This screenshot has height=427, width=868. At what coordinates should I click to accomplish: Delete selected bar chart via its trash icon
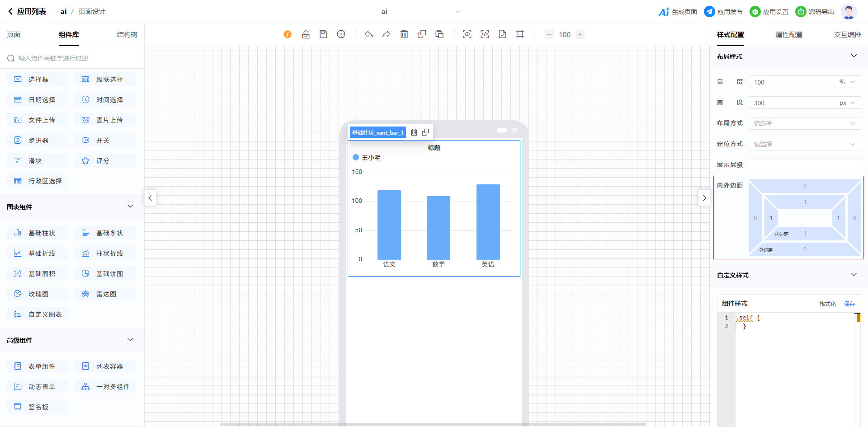pyautogui.click(x=414, y=132)
